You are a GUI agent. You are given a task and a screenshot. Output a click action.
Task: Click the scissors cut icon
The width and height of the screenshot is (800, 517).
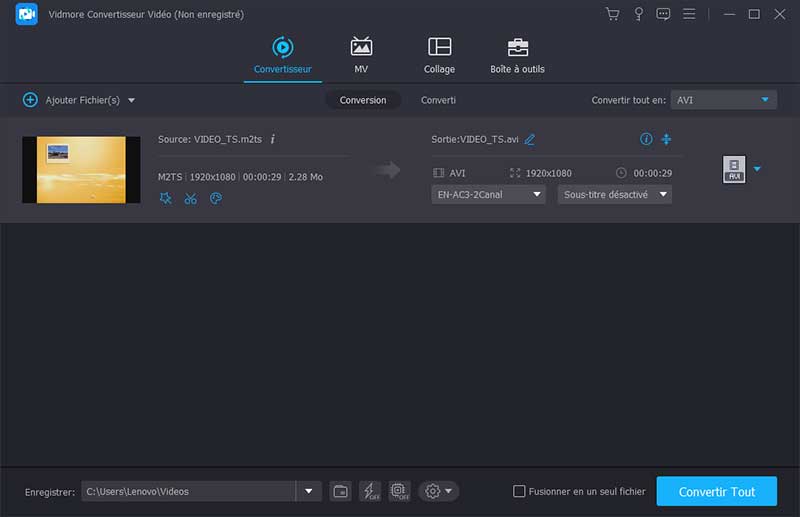[190, 198]
